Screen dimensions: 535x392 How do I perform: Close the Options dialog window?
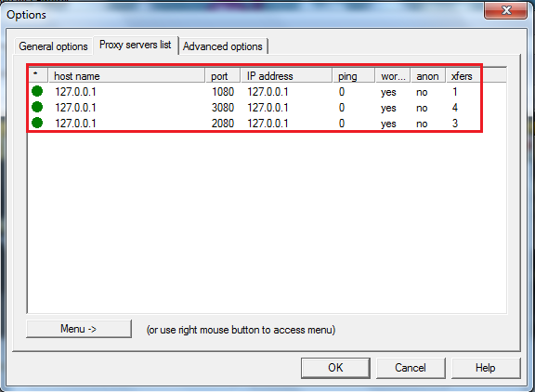click(x=506, y=10)
